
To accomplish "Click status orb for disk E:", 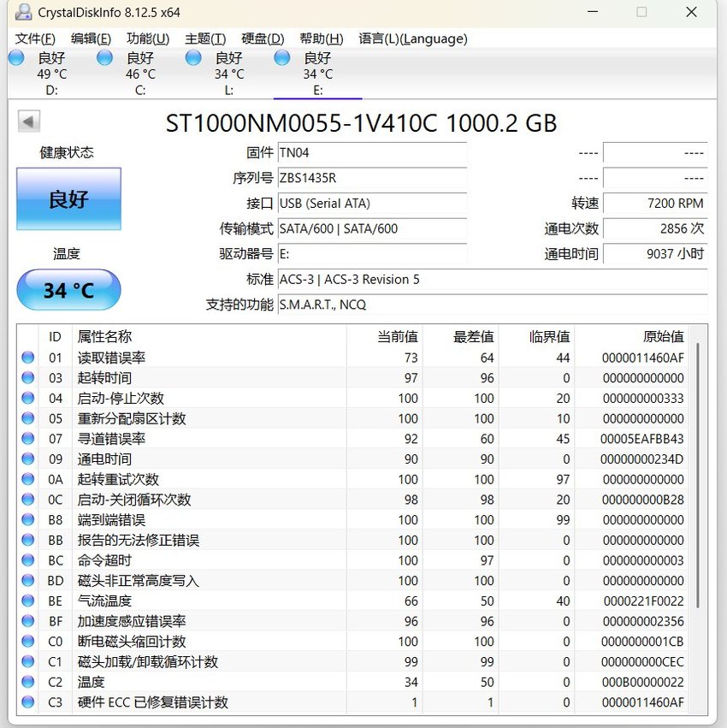I will coord(282,58).
